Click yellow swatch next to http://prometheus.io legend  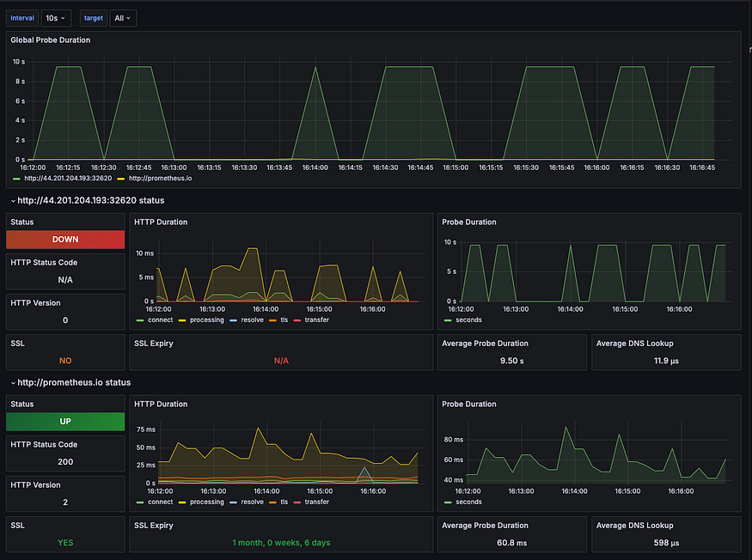121,179
